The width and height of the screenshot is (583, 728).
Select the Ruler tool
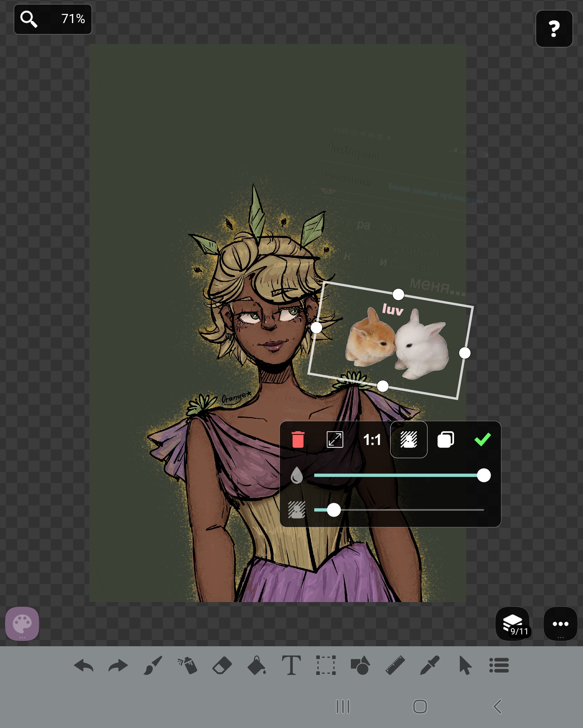click(395, 665)
